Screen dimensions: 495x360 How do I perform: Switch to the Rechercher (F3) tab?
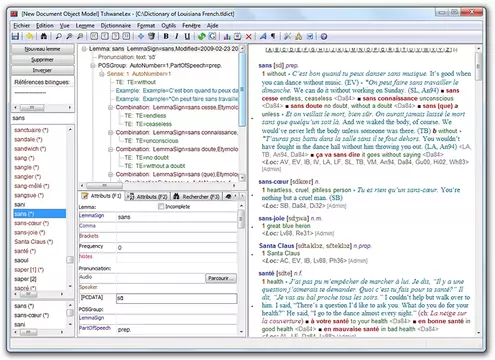(196, 197)
